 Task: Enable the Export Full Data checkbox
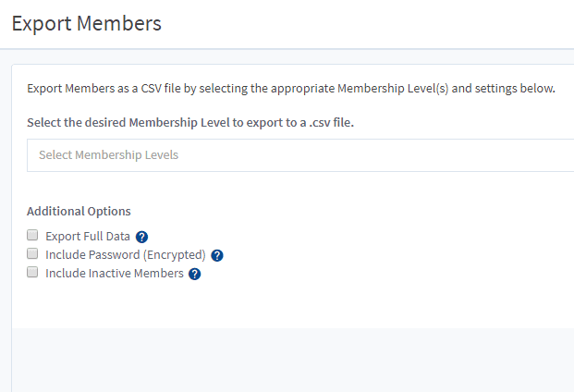click(32, 235)
